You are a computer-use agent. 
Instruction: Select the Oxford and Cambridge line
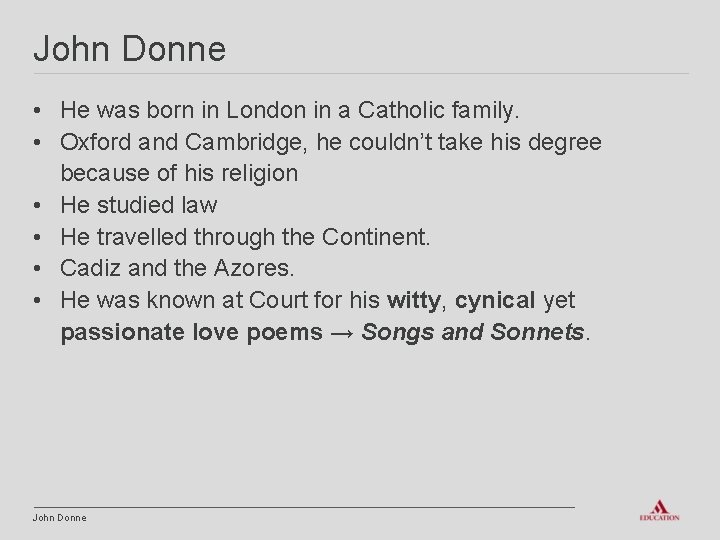331,142
